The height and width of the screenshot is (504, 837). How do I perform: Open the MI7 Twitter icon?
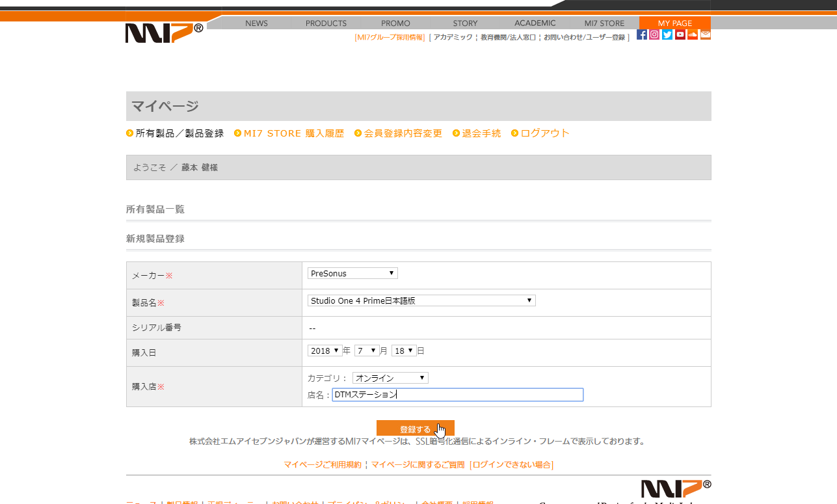coord(667,34)
